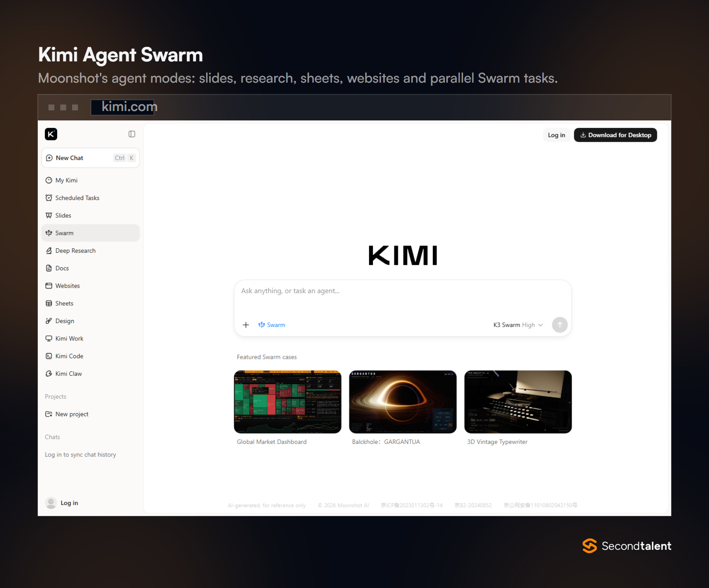
Task: Open the K3 Swarm High model dropdown
Action: tap(518, 325)
